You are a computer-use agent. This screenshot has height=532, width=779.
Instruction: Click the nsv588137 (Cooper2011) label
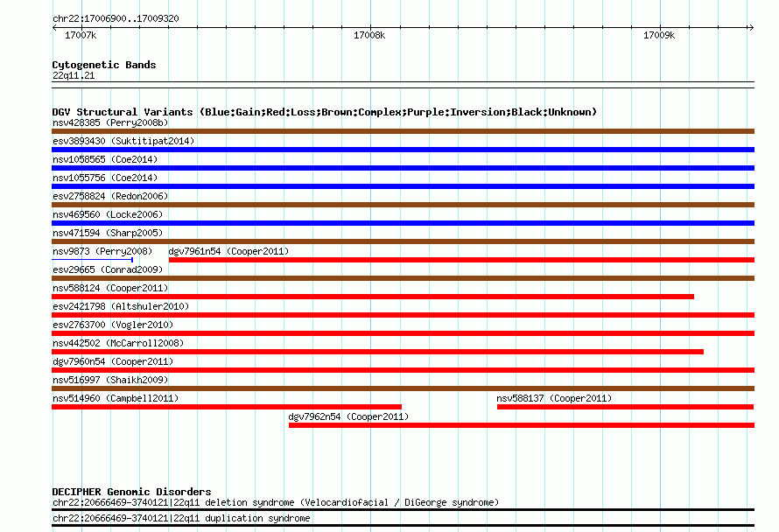(554, 398)
